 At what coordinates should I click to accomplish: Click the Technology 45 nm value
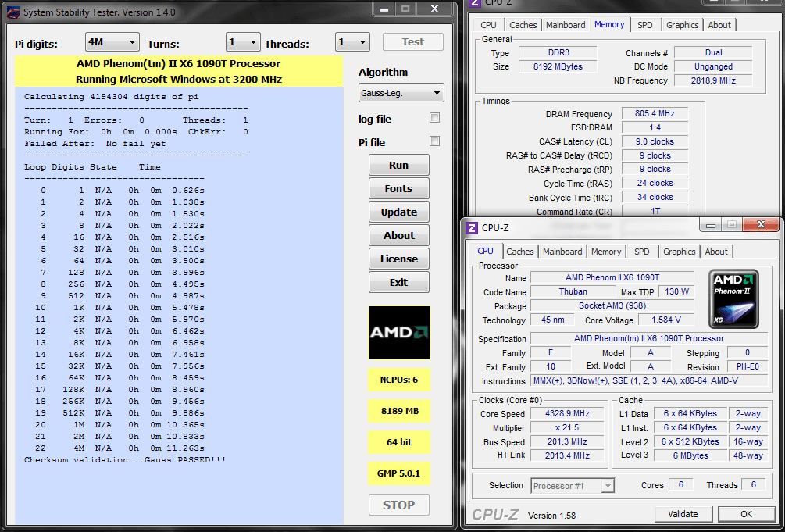[552, 320]
